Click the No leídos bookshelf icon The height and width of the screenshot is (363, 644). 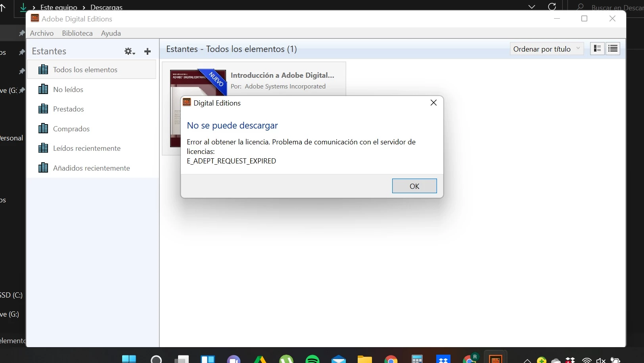coord(43,89)
